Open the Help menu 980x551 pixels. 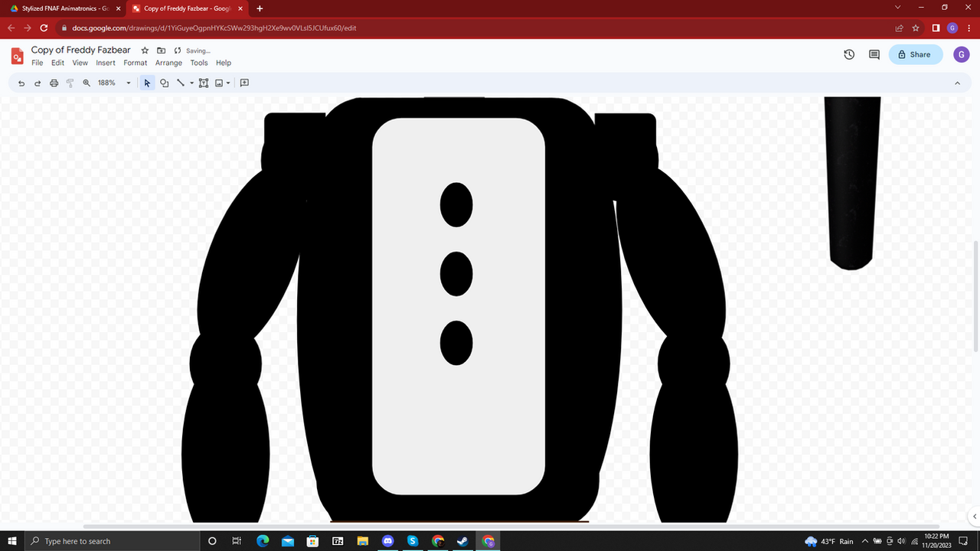pyautogui.click(x=224, y=63)
